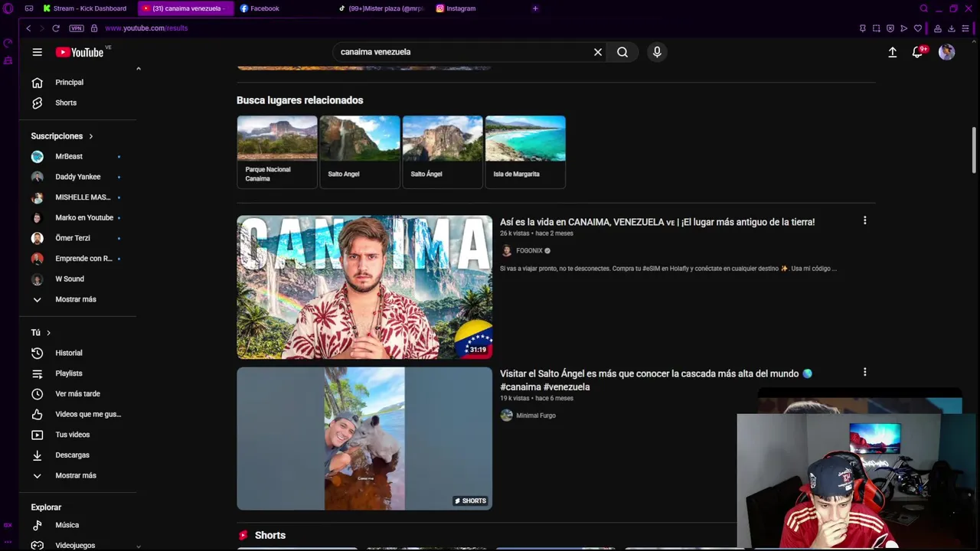Open the Salto Angel place card
The height and width of the screenshot is (551, 980).
click(x=360, y=152)
